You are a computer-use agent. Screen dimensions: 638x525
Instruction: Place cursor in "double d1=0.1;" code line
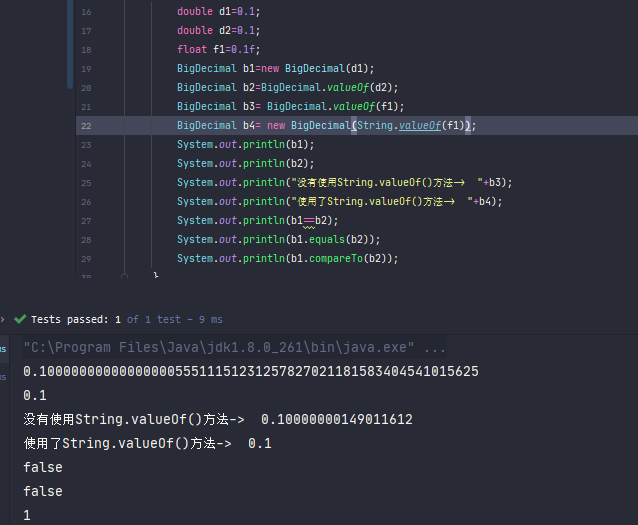tap(218, 11)
